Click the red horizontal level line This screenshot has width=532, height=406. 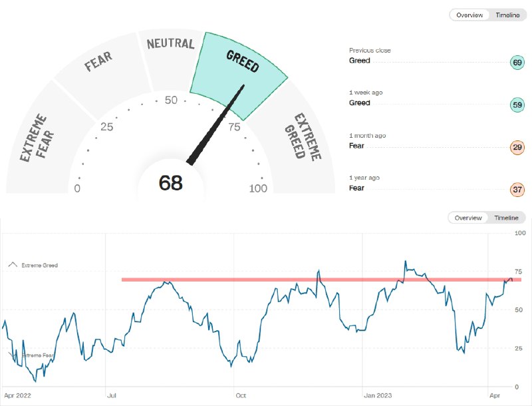[322, 280]
